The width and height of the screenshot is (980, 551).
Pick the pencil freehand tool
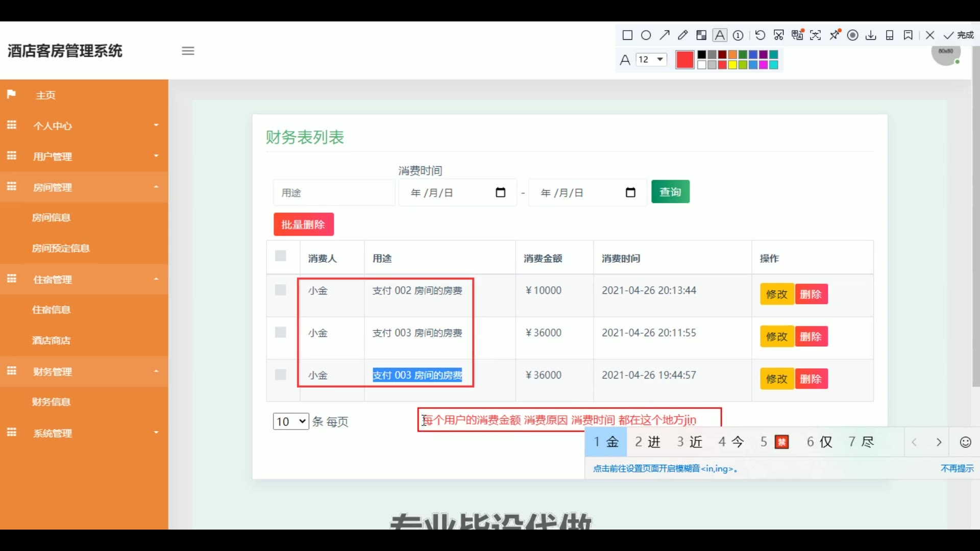tap(682, 35)
